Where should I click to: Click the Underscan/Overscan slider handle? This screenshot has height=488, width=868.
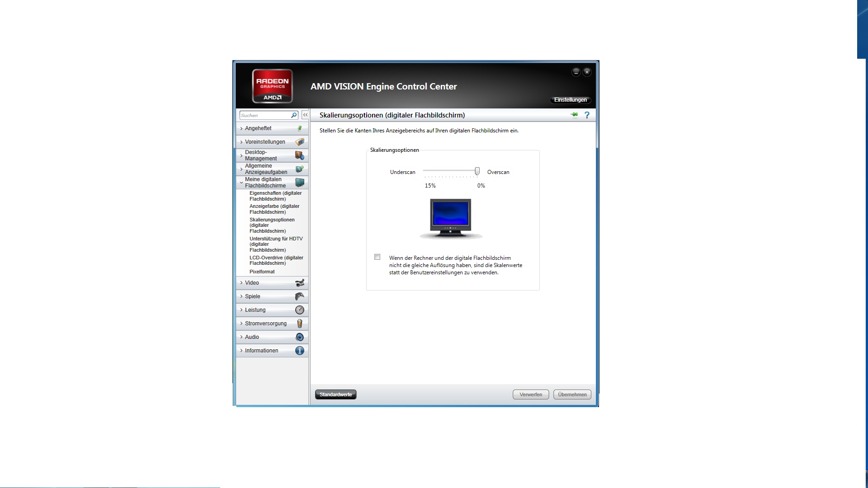pos(477,171)
